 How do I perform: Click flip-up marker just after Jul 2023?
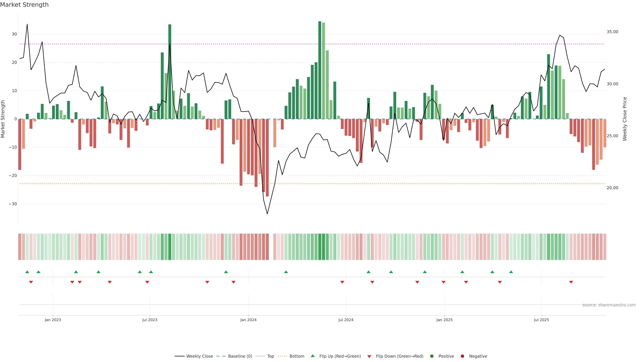[x=151, y=272]
